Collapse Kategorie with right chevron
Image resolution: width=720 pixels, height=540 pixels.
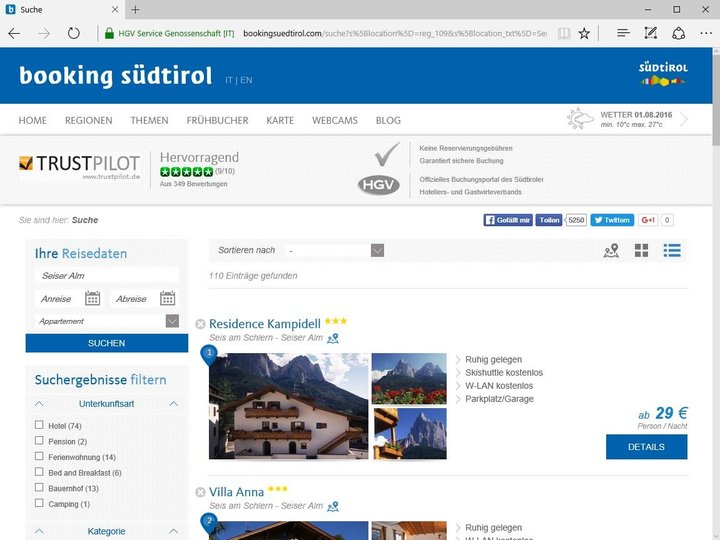[x=174, y=531]
